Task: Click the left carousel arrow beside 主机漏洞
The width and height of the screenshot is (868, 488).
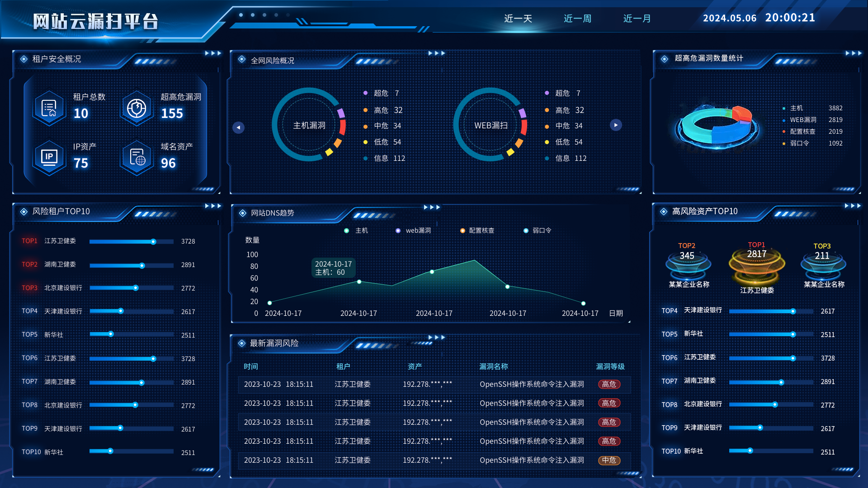Action: 238,127
